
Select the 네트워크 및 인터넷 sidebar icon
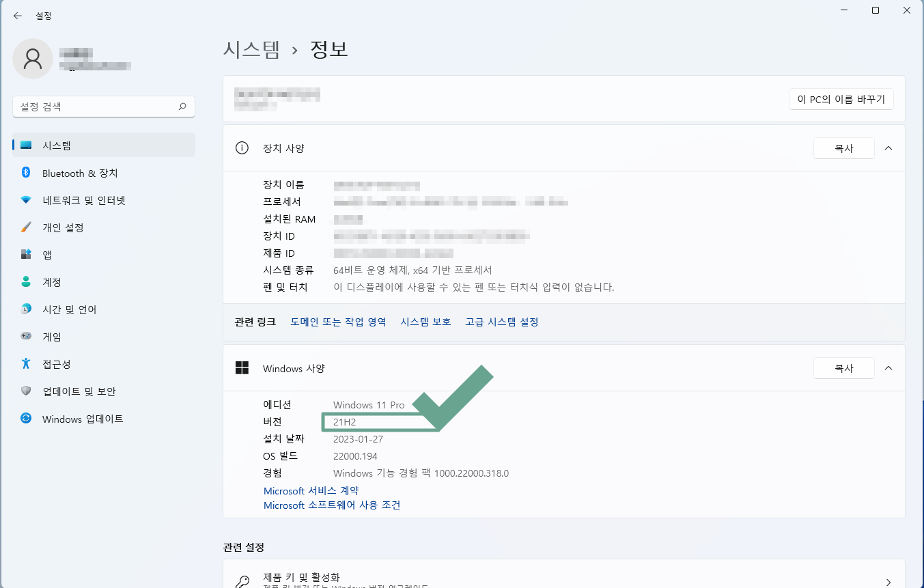[x=26, y=200]
